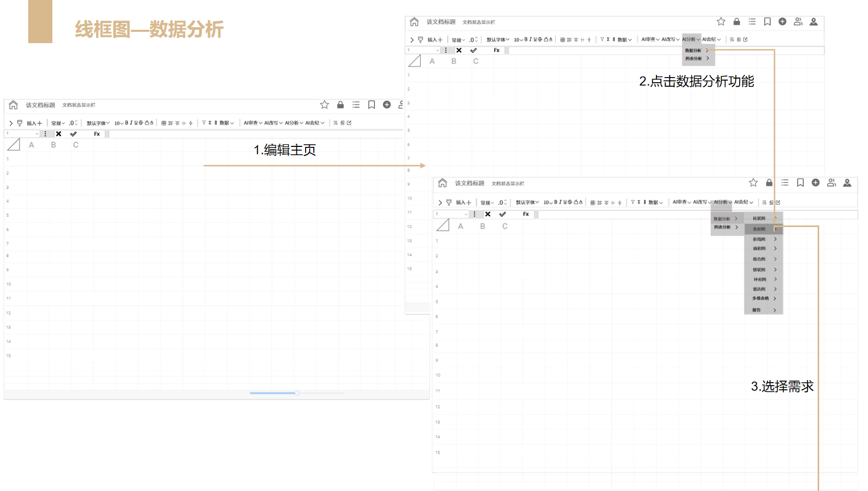868x491 pixels.
Task: Open the Fx function button in left window
Action: pyautogui.click(x=97, y=134)
